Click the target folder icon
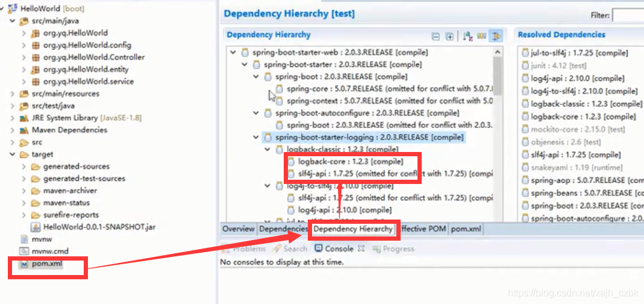The image size is (644, 304). click(x=24, y=154)
